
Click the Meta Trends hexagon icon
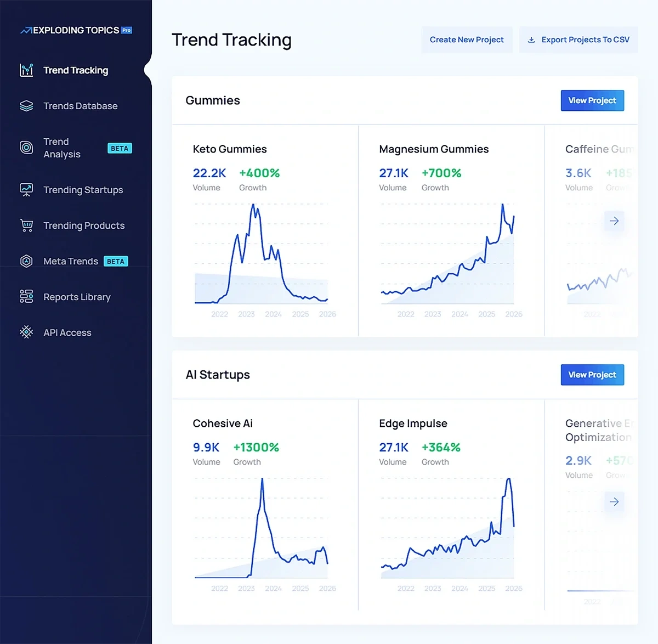tap(26, 261)
